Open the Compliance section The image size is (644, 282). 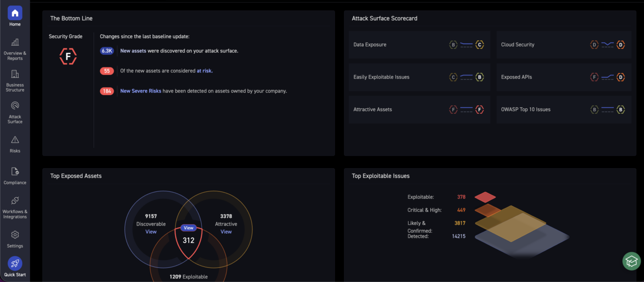(x=15, y=172)
